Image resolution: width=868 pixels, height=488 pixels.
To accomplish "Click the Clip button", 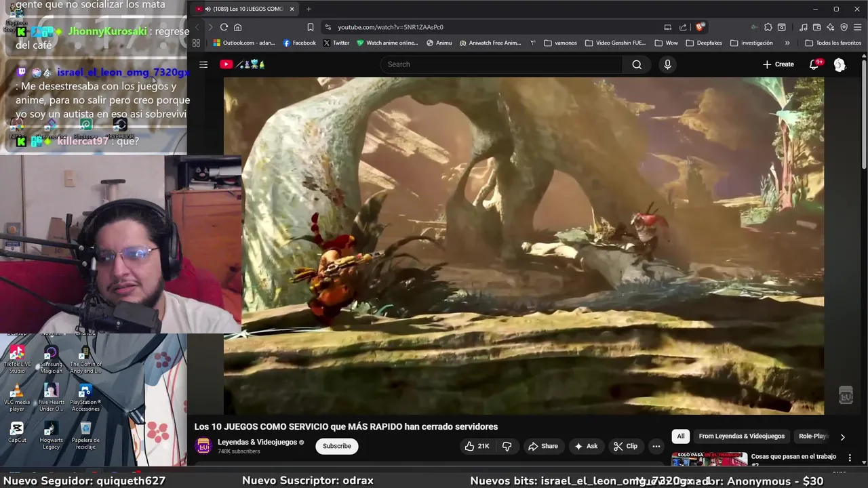I will tap(625, 446).
